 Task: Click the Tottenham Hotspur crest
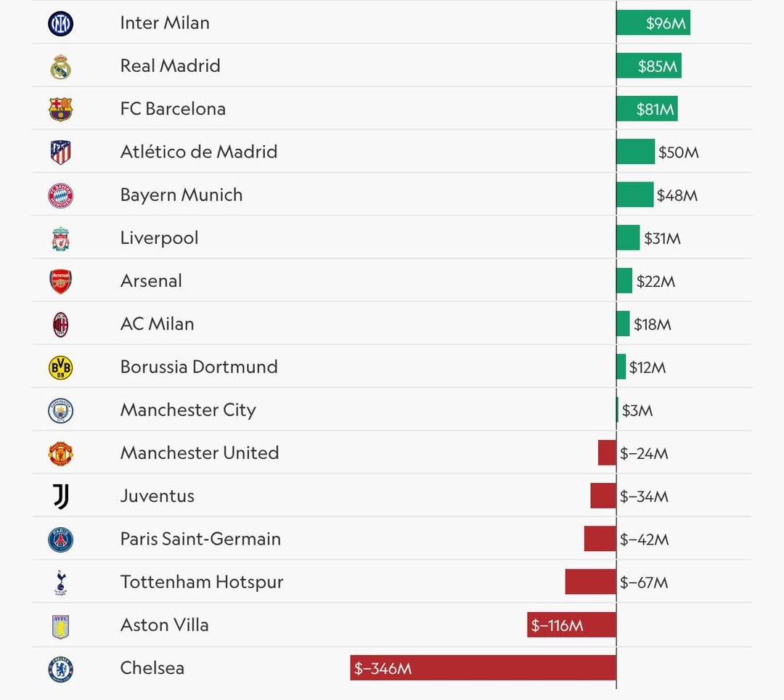61,583
